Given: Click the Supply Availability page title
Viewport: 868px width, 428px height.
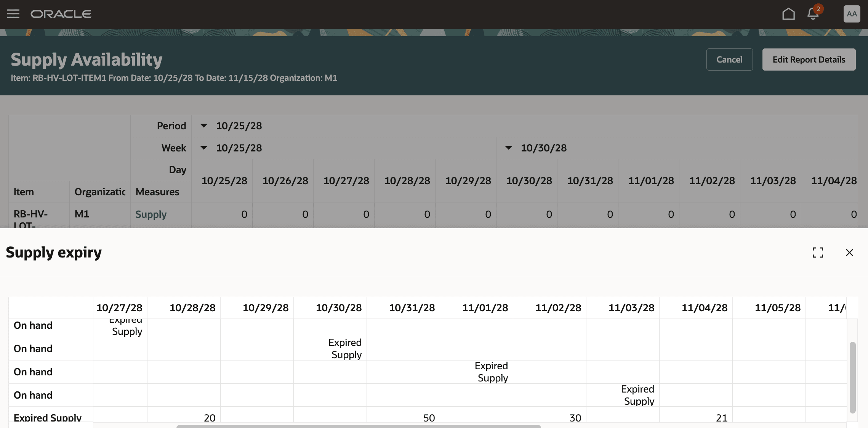Looking at the screenshot, I should pyautogui.click(x=86, y=60).
